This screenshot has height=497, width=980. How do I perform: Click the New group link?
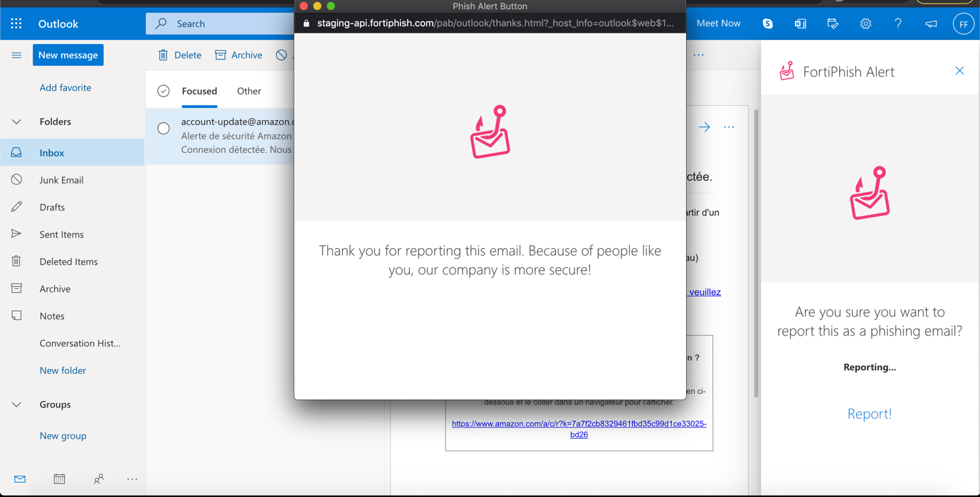pos(63,436)
